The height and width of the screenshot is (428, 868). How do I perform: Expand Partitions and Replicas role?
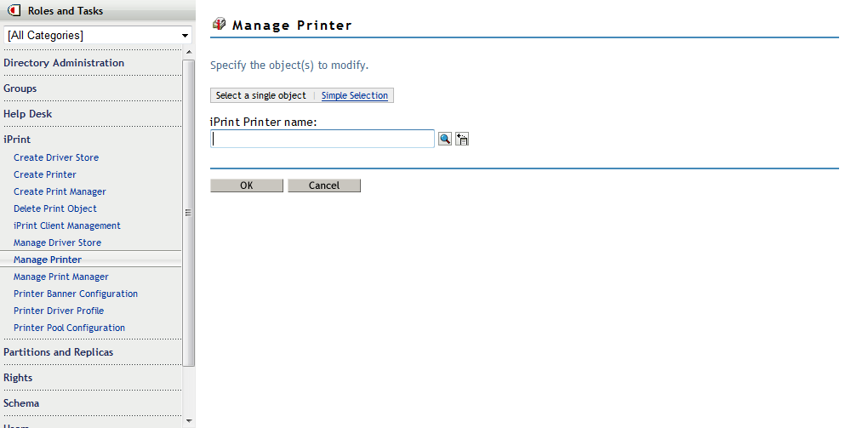click(x=58, y=352)
